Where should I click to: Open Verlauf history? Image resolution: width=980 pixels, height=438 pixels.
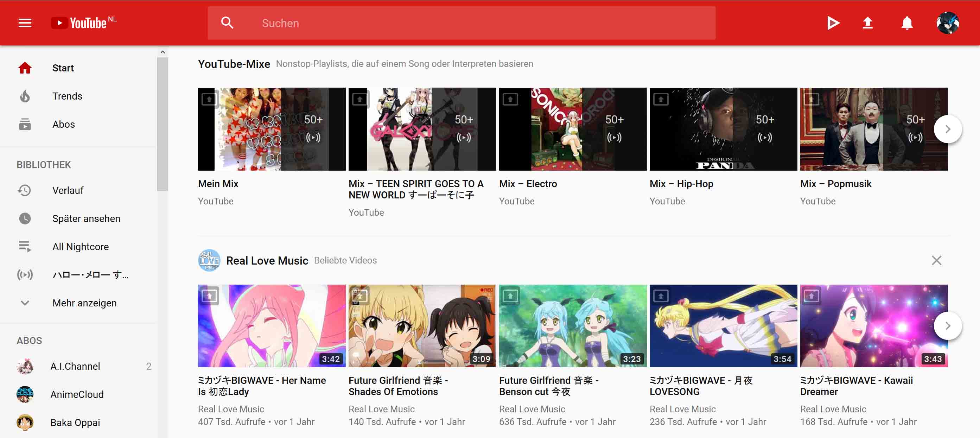(78, 190)
